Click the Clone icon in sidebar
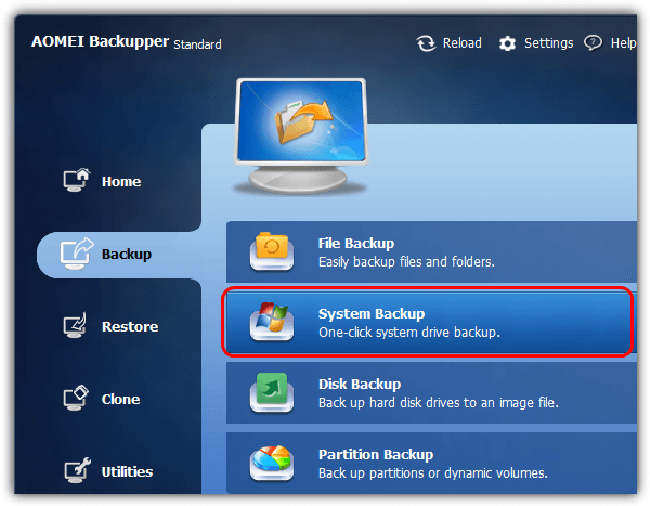Image resolution: width=650 pixels, height=506 pixels. [76, 398]
